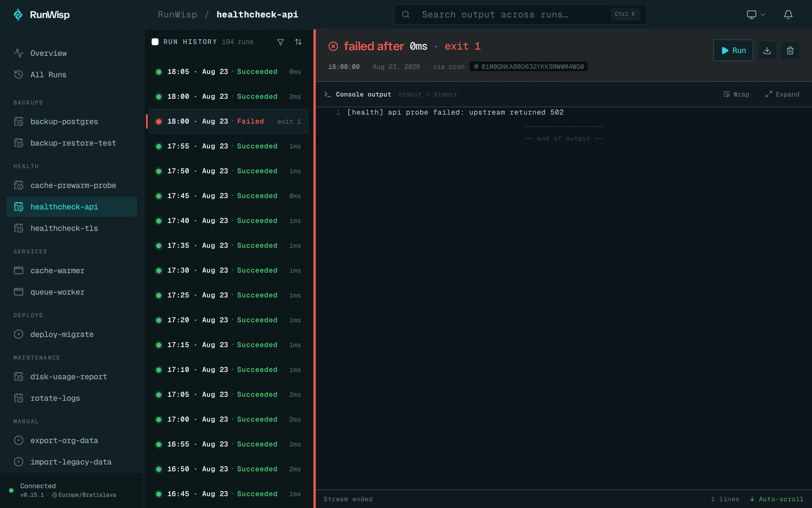Click the healthcheck-api schedule icon

pos(18,207)
